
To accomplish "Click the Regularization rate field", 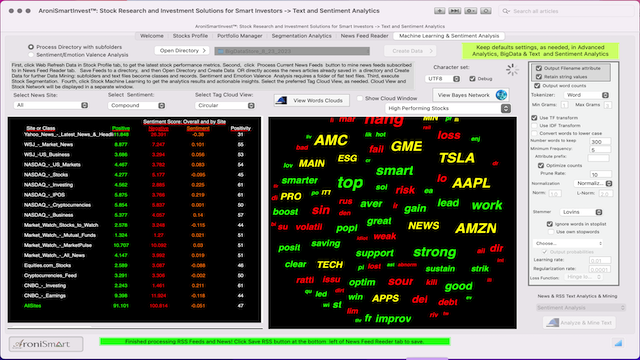I will pos(600,269).
